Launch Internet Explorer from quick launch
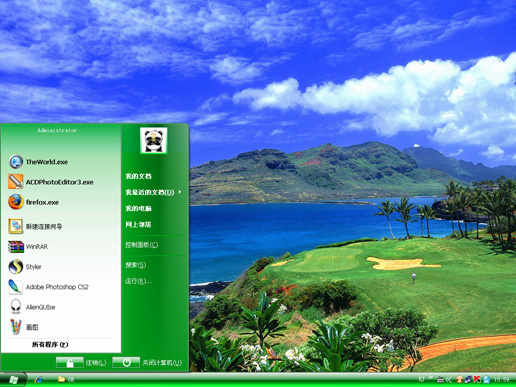516x387 pixels. tap(38, 379)
